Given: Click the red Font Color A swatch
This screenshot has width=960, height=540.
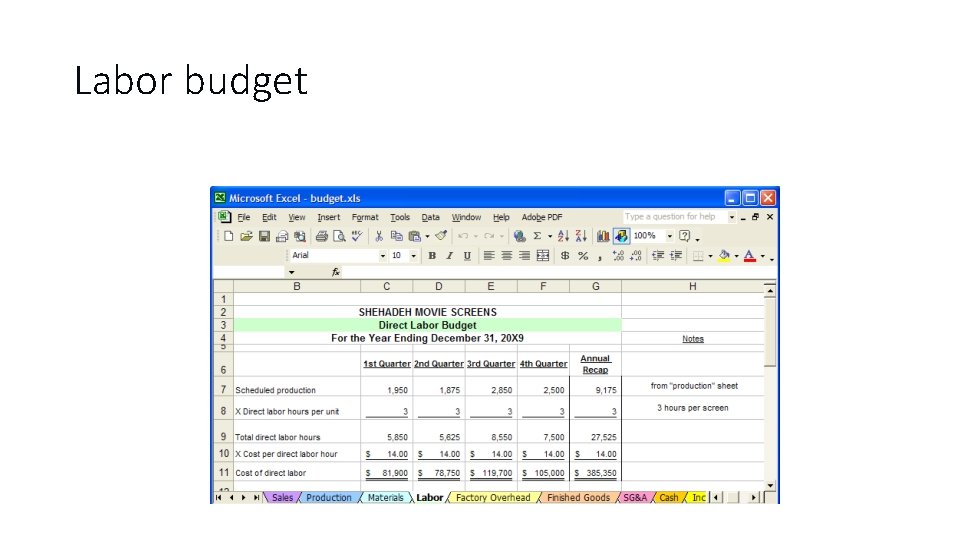Looking at the screenshot, I should [750, 256].
